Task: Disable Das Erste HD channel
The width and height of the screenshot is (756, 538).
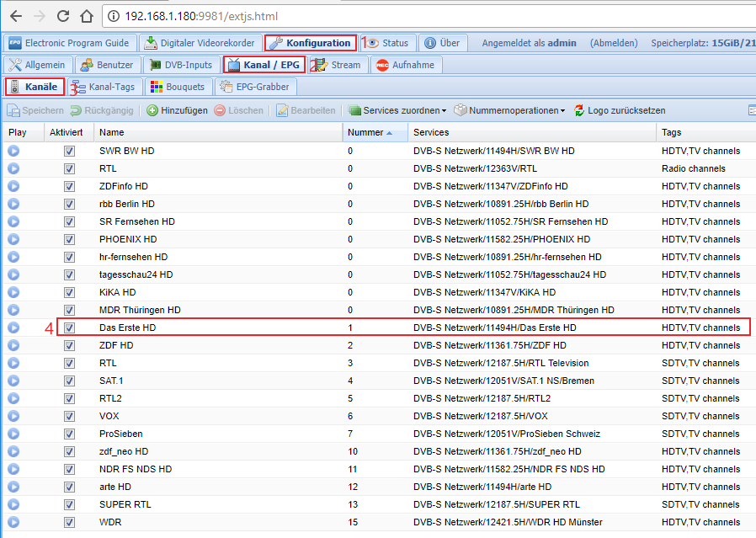Action: [x=69, y=328]
